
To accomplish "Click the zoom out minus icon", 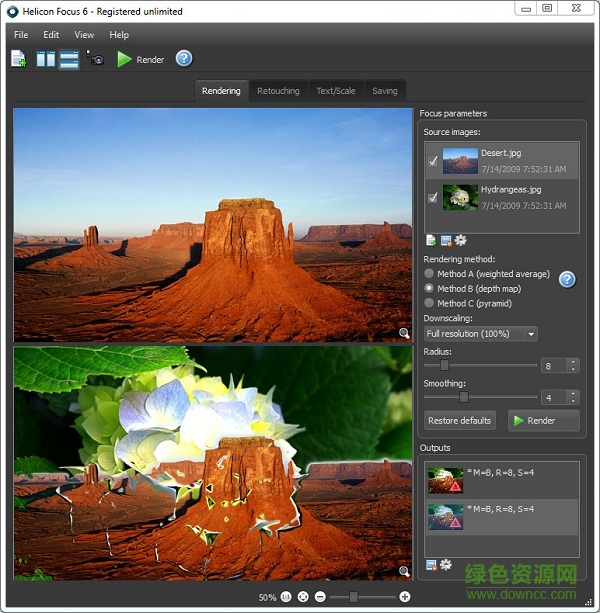I will [x=320, y=597].
